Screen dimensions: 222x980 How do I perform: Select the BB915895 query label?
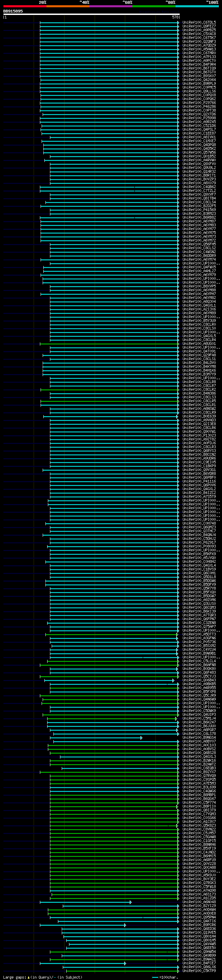13,11
